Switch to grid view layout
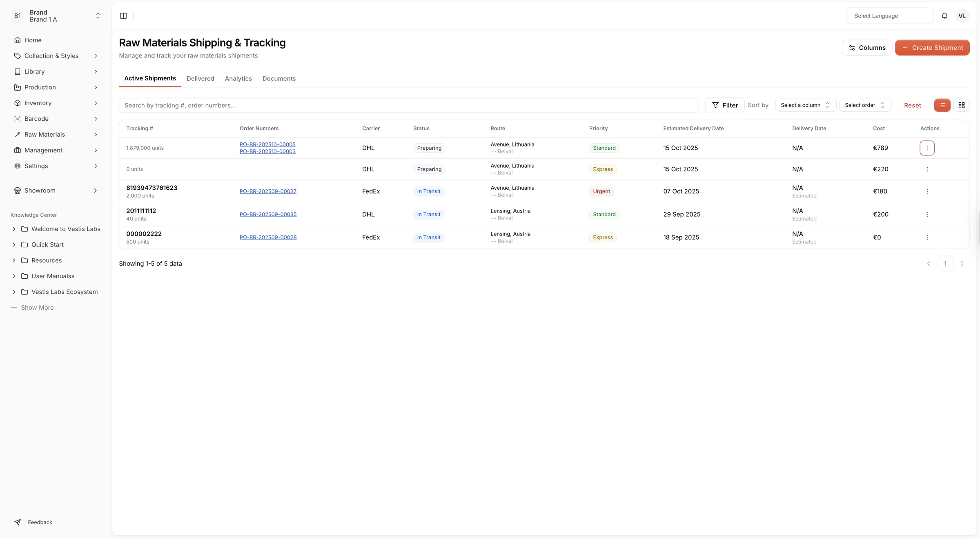Viewport: 980px width, 539px height. pos(961,105)
